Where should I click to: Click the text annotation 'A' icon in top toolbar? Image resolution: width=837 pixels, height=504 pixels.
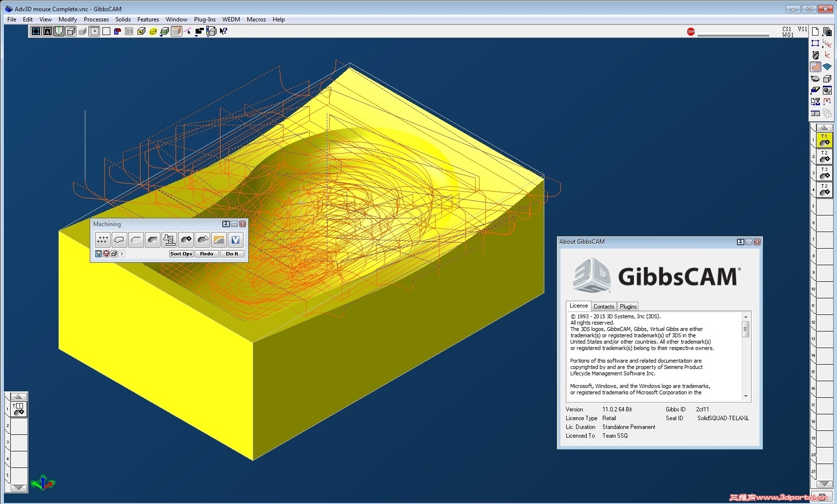tap(47, 32)
